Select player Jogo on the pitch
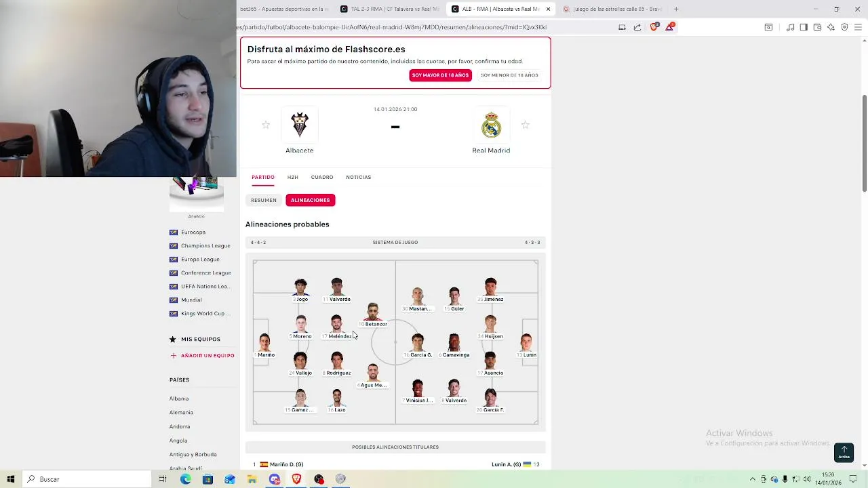 pos(300,290)
